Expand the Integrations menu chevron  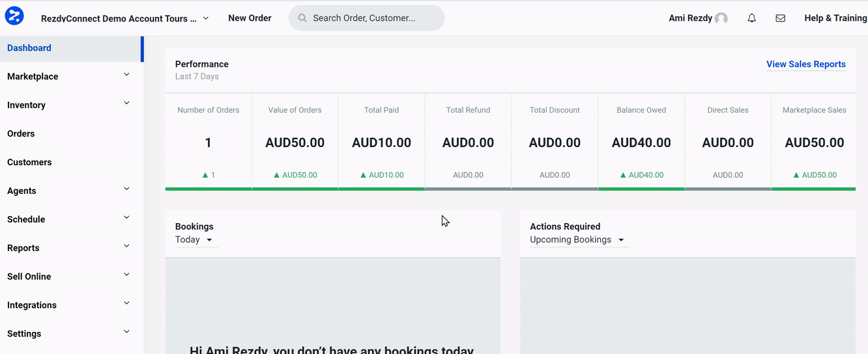[x=126, y=304]
